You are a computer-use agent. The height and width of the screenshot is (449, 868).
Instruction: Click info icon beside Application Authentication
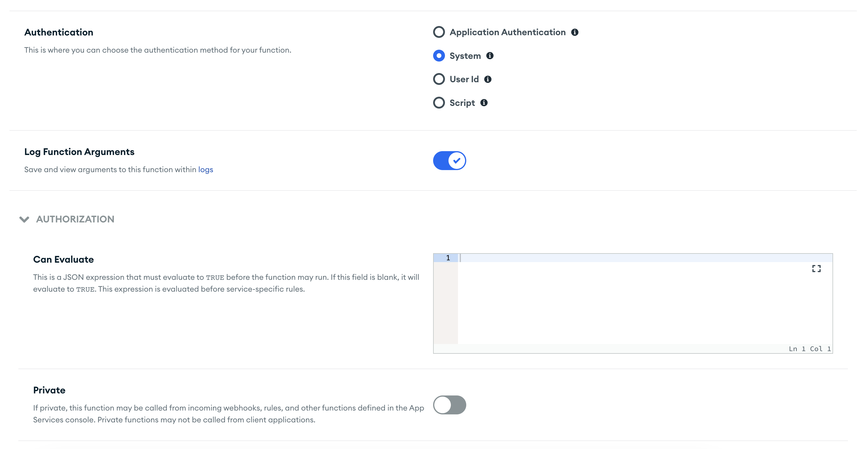[575, 32]
